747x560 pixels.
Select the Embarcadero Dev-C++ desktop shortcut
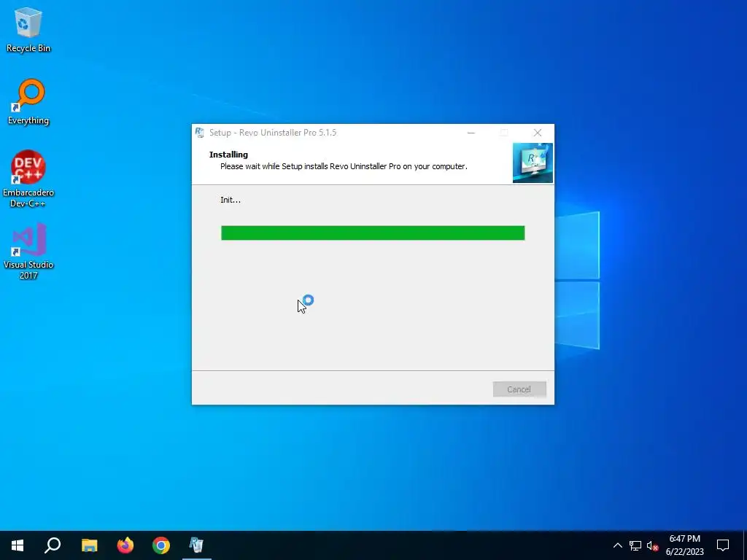click(x=28, y=179)
